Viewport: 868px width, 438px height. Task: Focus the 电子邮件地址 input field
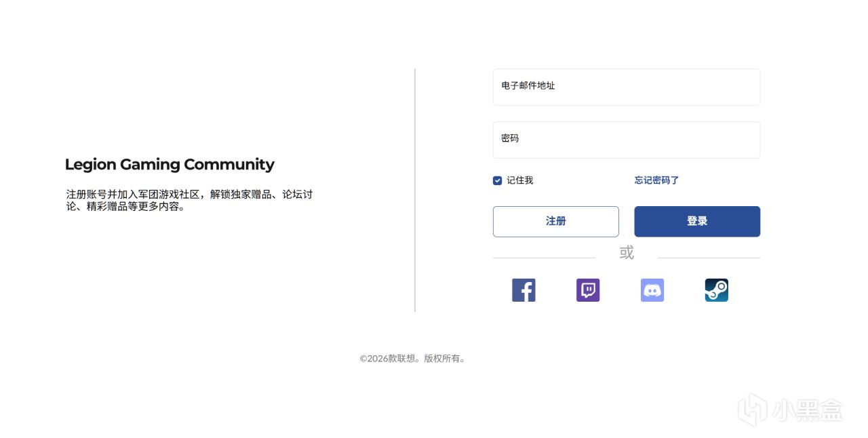(627, 87)
